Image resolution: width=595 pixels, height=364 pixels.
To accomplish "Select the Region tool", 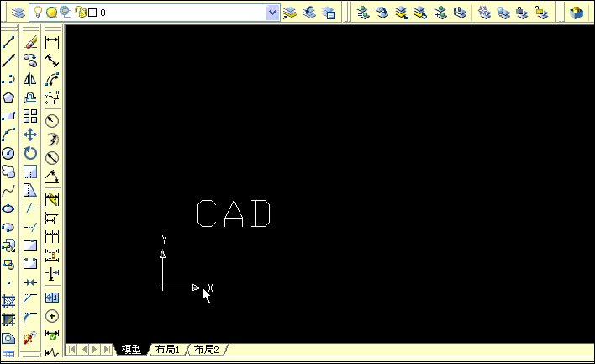I will coord(8,338).
